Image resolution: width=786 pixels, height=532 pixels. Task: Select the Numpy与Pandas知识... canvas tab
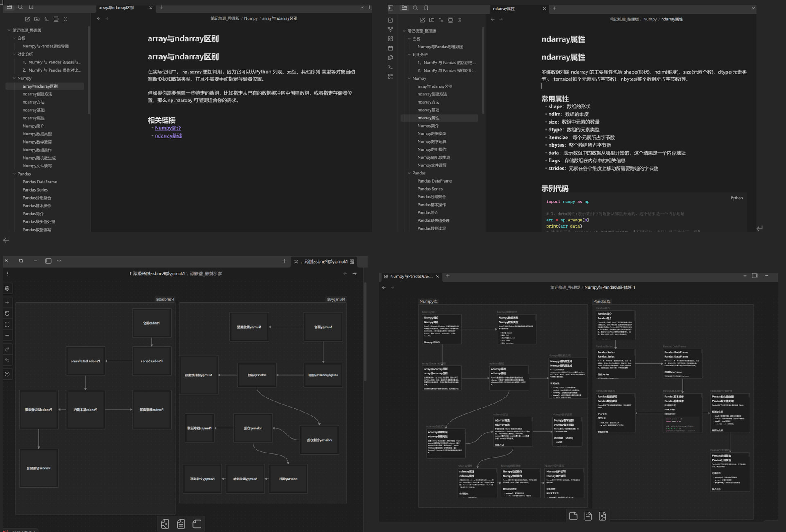[x=411, y=276]
